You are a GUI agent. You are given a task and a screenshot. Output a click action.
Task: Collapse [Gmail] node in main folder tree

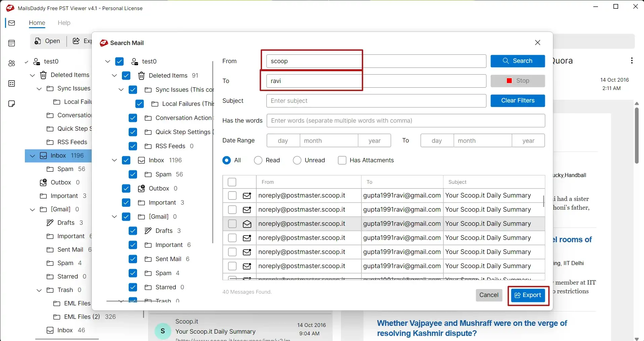[x=33, y=209]
